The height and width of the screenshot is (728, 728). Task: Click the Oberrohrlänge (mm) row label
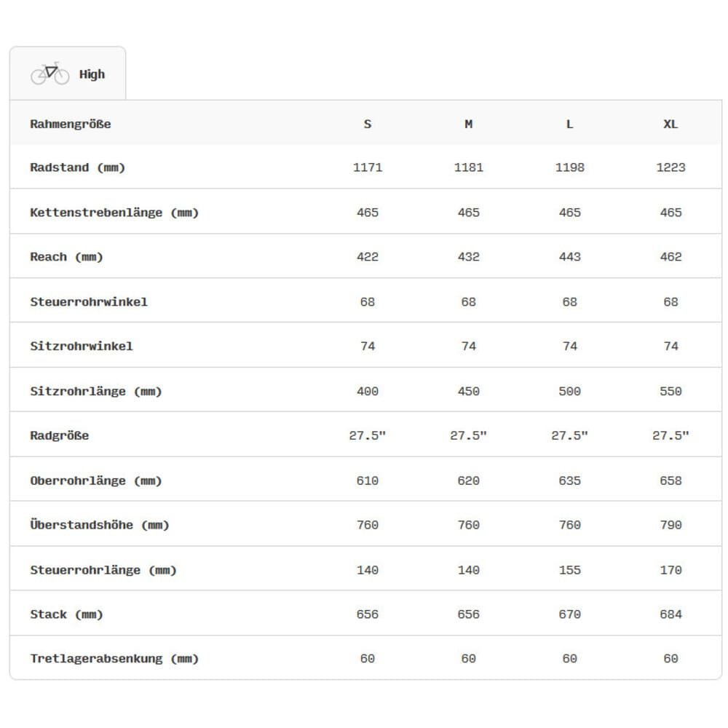96,481
